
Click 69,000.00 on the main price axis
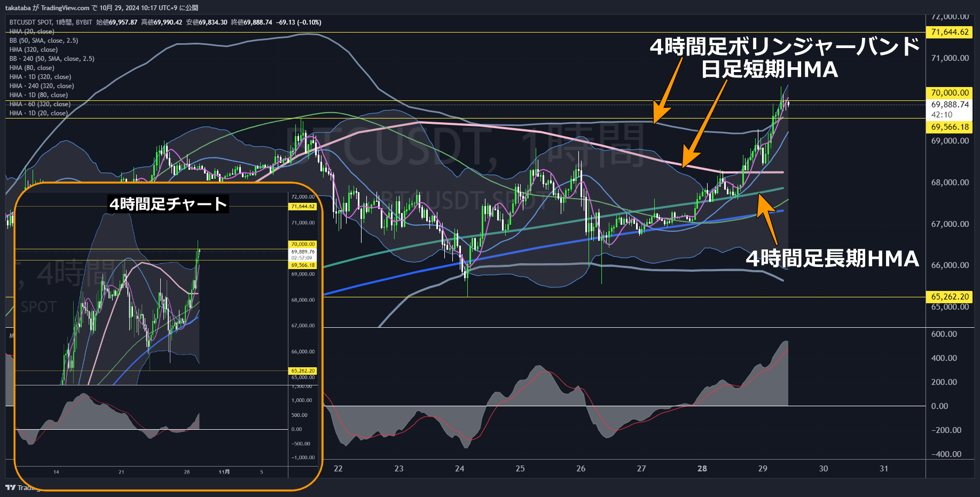[950, 141]
